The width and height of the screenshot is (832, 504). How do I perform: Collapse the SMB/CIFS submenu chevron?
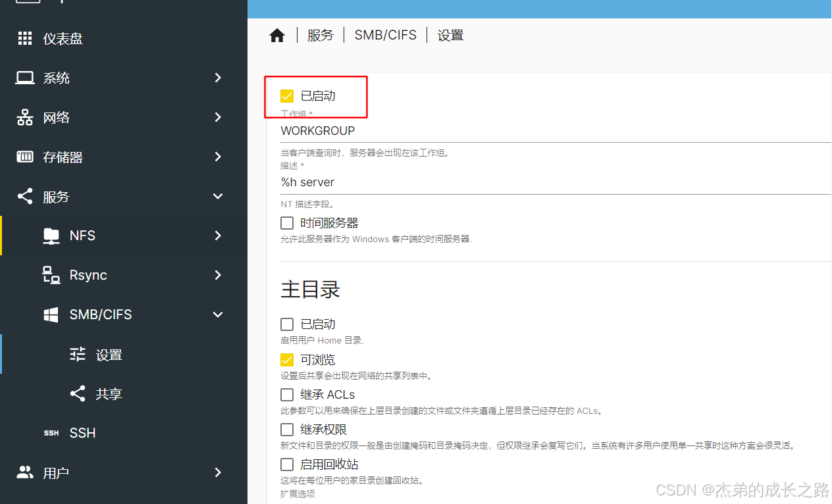pyautogui.click(x=218, y=315)
